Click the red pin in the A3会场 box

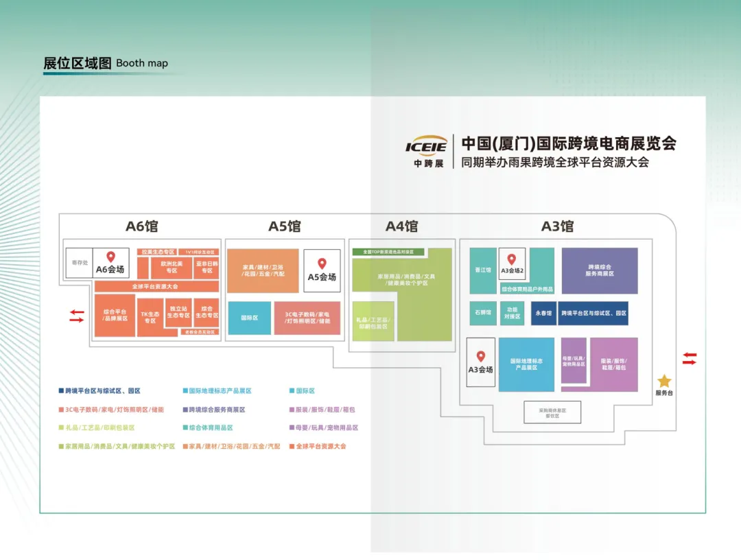pos(480,356)
